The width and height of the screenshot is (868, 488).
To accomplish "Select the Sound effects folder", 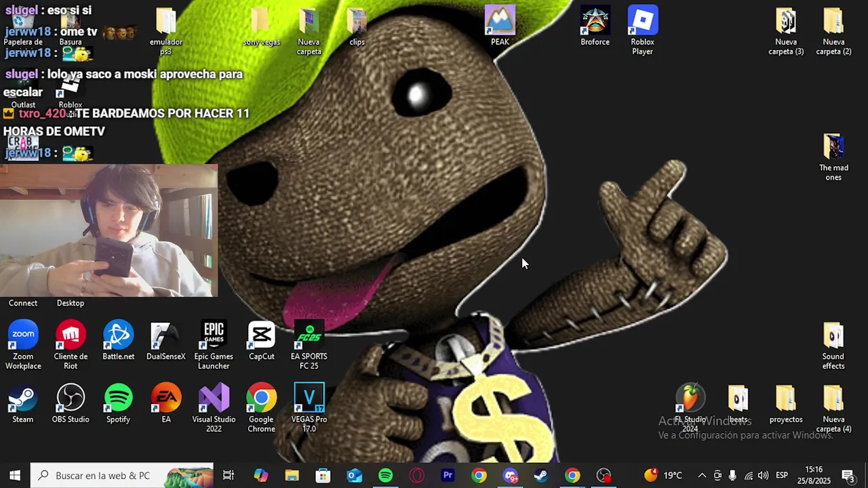I will tap(833, 344).
